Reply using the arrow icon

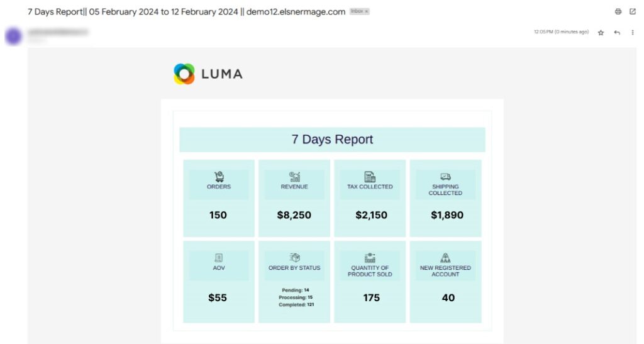(x=617, y=33)
